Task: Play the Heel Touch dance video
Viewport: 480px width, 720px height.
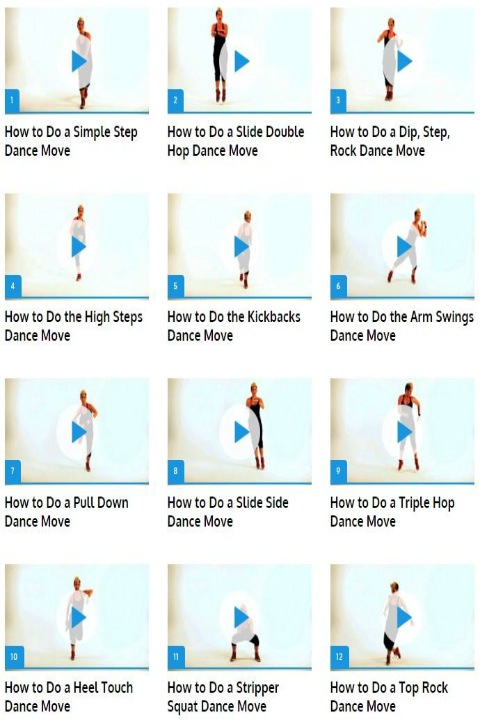Action: click(77, 618)
